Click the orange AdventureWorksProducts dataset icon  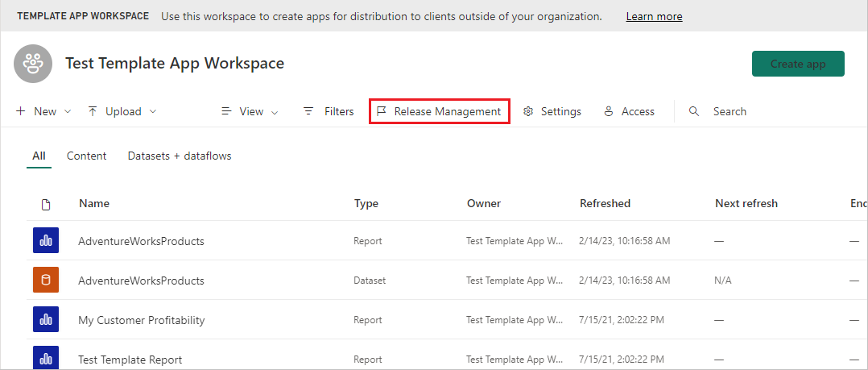point(46,281)
